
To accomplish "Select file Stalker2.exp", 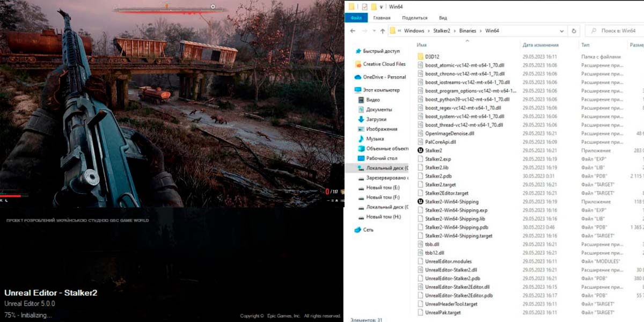I will point(438,159).
